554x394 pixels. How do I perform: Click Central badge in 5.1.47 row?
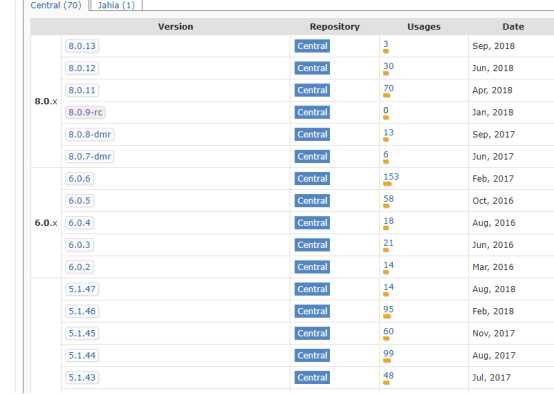click(x=312, y=289)
